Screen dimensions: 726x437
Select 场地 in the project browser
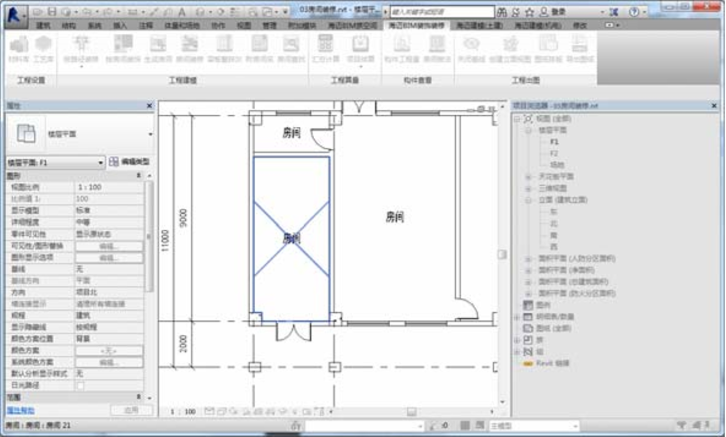coord(557,165)
